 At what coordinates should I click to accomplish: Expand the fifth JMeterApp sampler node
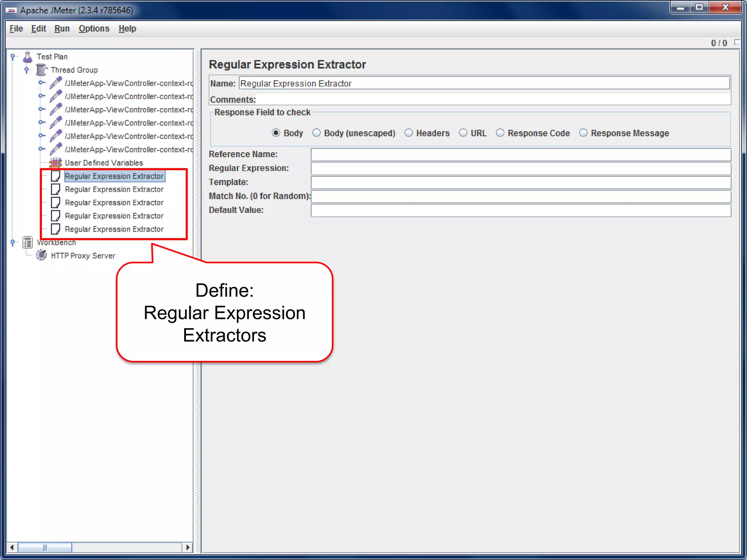pos(42,136)
